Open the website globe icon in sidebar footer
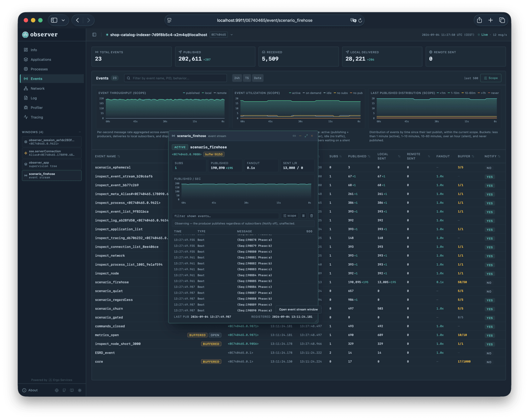Image resolution: width=529 pixels, height=420 pixels. (57, 390)
